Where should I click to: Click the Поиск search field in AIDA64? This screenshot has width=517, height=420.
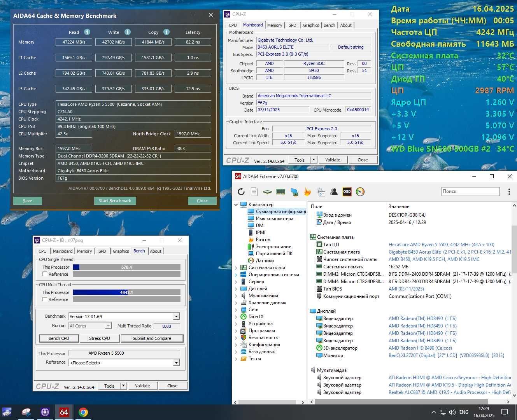point(470,191)
